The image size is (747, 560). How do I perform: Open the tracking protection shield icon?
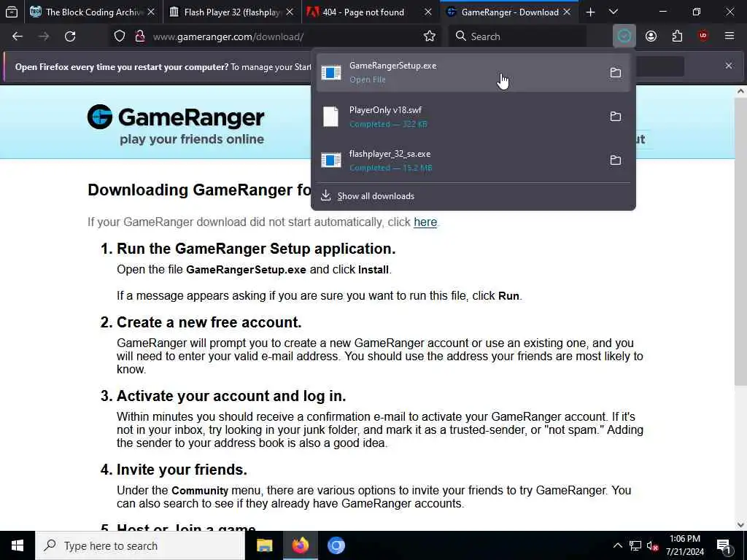(x=120, y=36)
